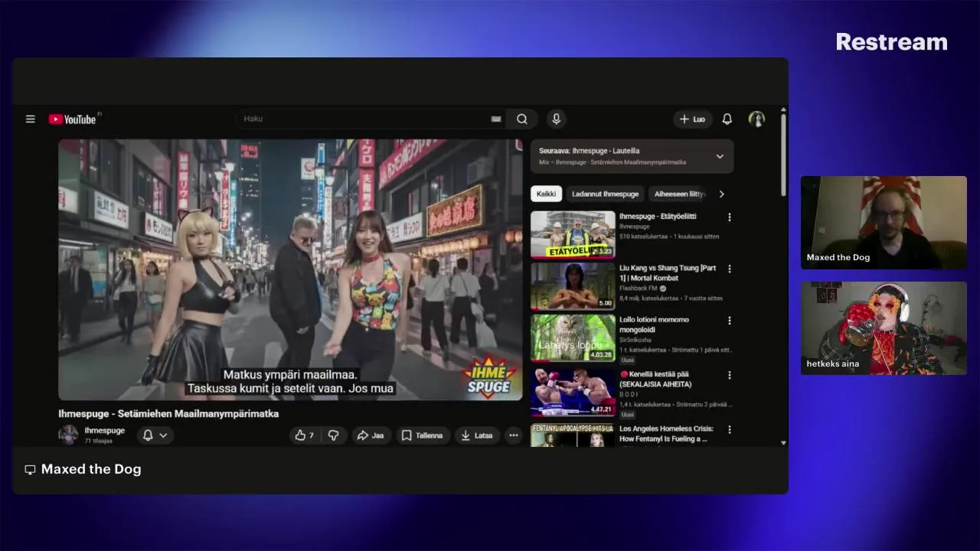This screenshot has width=980, height=551.
Task: Click title Kenellä kestää pää
Action: [x=655, y=379]
